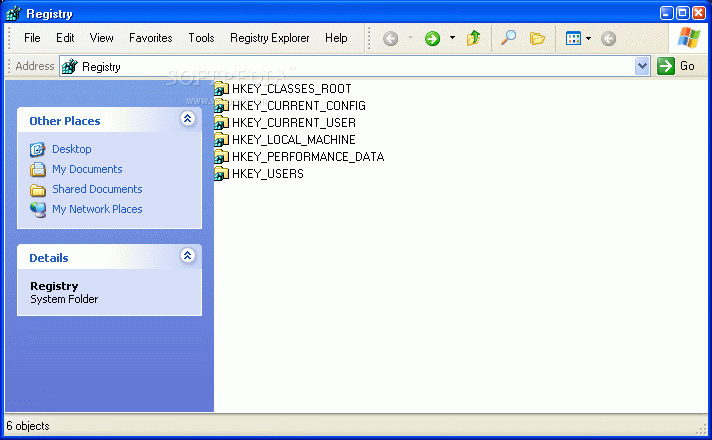Click the green Forward arrow button
This screenshot has width=712, height=440.
coord(432,39)
